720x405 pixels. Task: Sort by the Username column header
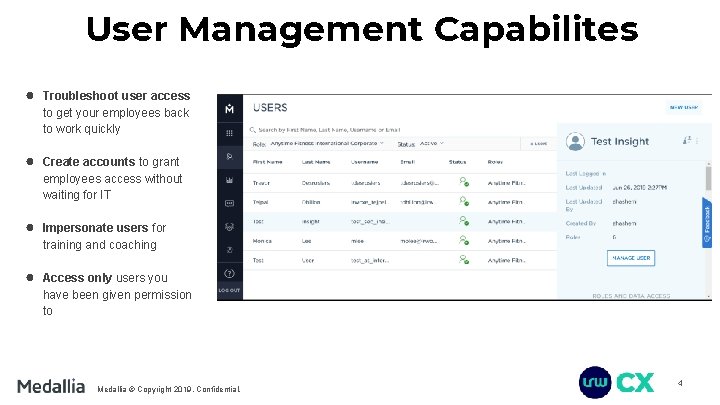coord(365,162)
